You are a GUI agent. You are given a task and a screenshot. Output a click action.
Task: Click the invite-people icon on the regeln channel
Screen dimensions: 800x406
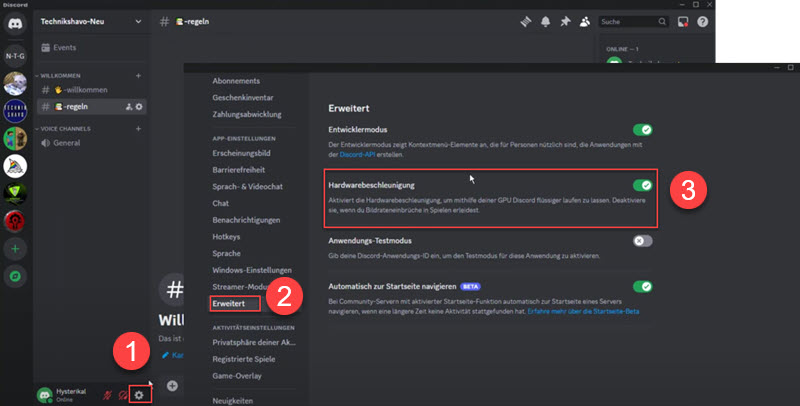pos(129,107)
